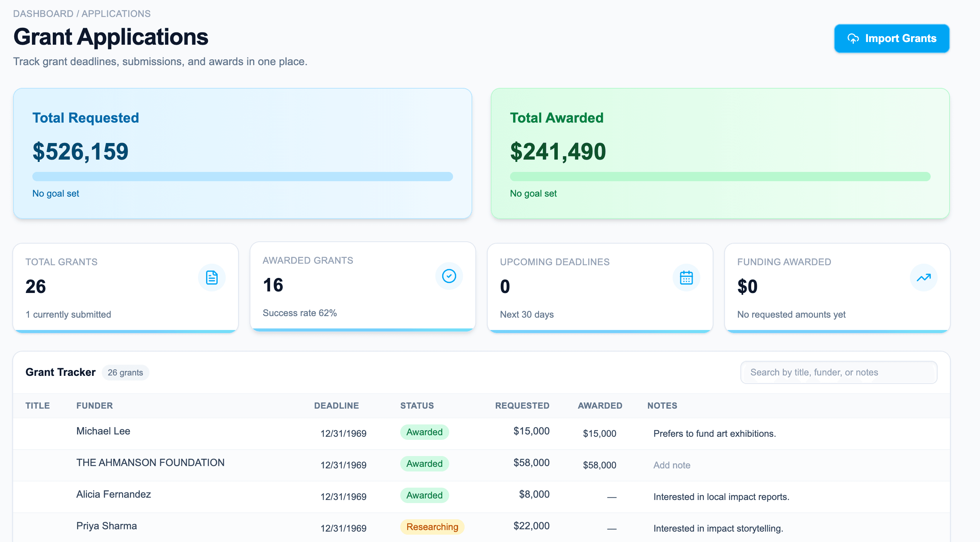This screenshot has width=980, height=542.
Task: Open the Researching status badge for Priya Sharma
Action: pos(432,527)
